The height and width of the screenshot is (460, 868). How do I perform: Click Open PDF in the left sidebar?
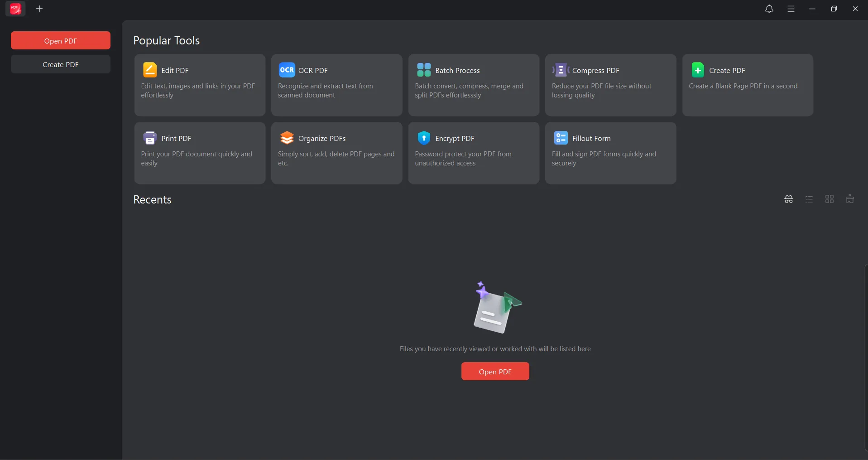coord(61,40)
